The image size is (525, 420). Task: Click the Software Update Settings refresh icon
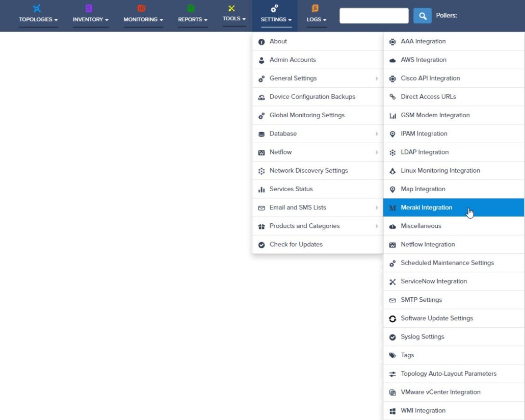[392, 318]
